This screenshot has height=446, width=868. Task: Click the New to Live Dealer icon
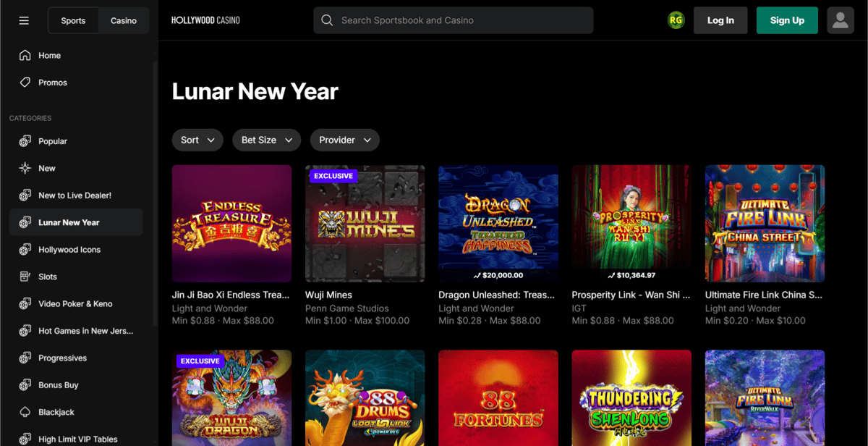click(25, 195)
